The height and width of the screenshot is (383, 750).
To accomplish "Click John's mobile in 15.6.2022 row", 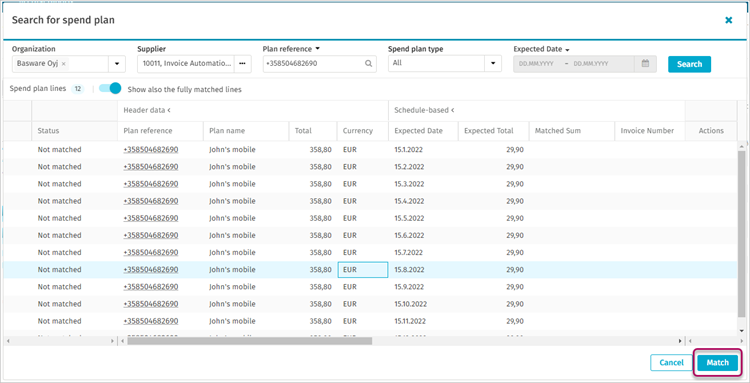I will click(x=232, y=235).
